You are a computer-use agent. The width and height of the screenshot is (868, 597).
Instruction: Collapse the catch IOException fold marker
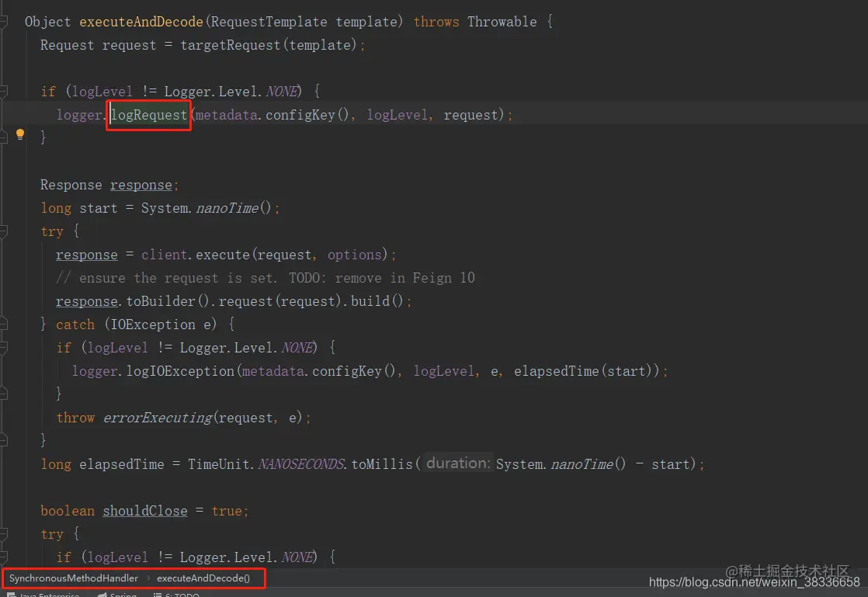click(3, 325)
